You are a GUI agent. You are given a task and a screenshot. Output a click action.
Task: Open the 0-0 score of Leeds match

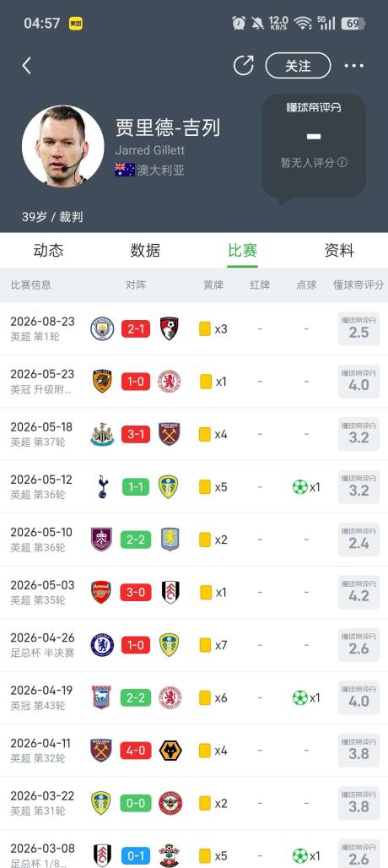(136, 803)
